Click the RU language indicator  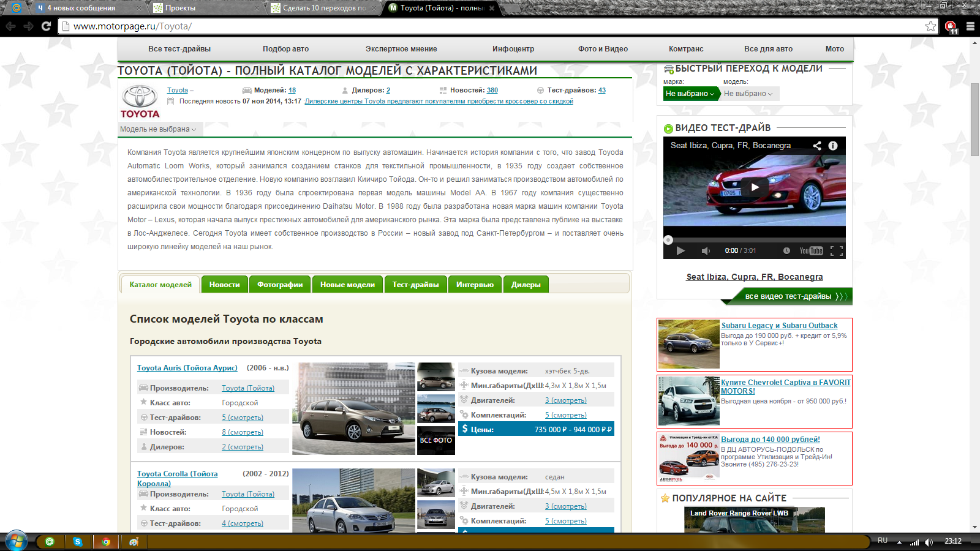[883, 541]
